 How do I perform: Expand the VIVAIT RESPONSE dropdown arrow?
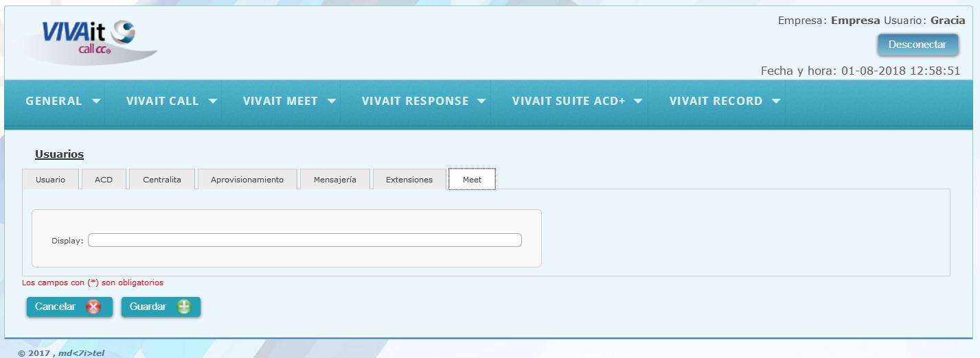(481, 101)
